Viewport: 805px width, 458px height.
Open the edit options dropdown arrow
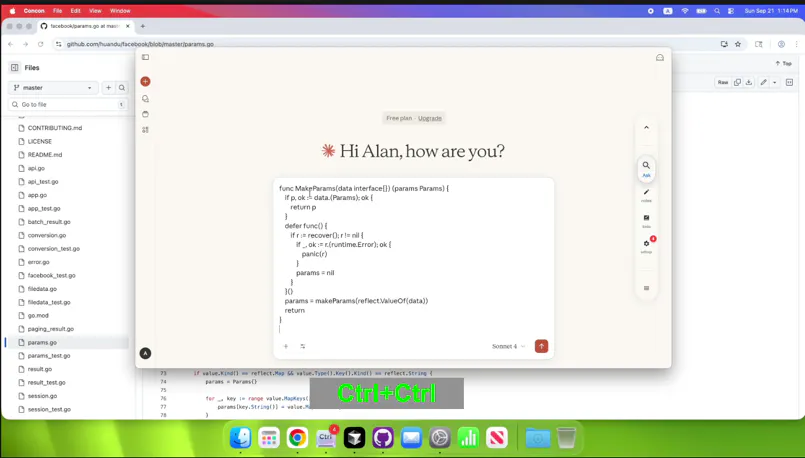pos(775,82)
